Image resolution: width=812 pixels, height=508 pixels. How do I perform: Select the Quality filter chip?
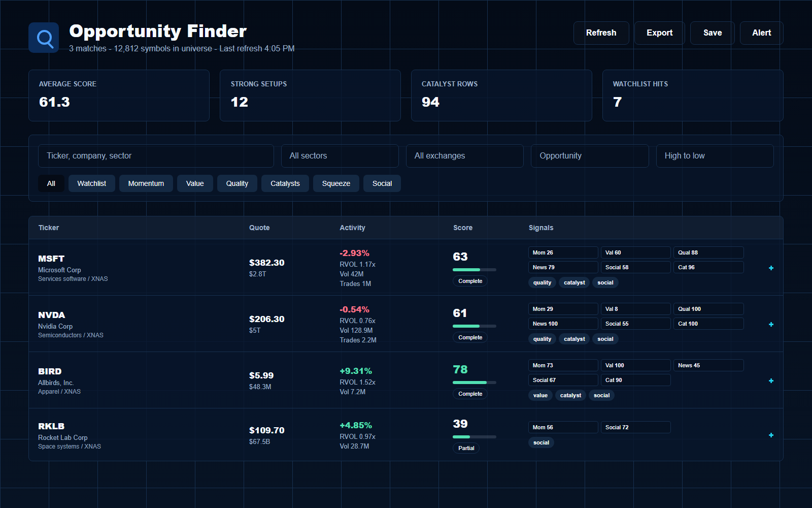coord(237,183)
